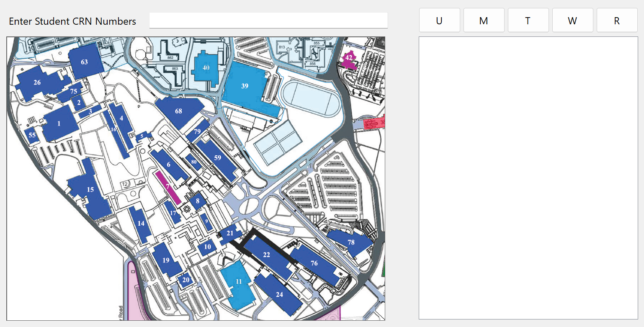Select building 22 on the campus map
644x327 pixels.
pyautogui.click(x=266, y=255)
